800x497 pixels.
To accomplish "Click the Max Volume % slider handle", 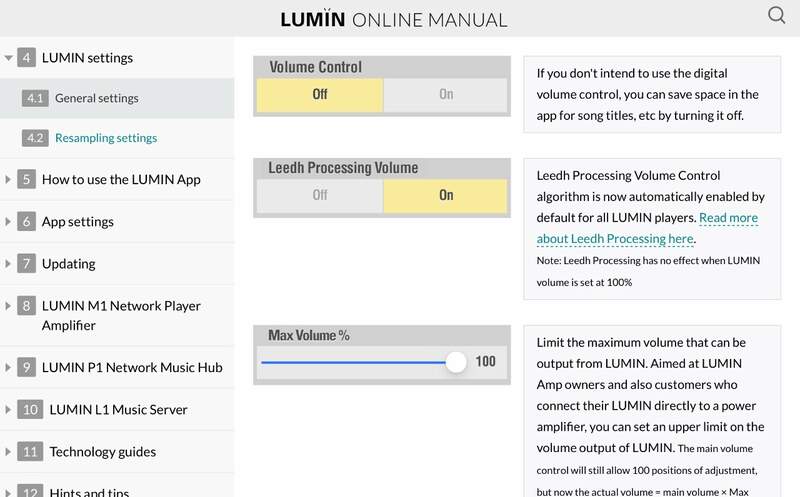I will (456, 362).
